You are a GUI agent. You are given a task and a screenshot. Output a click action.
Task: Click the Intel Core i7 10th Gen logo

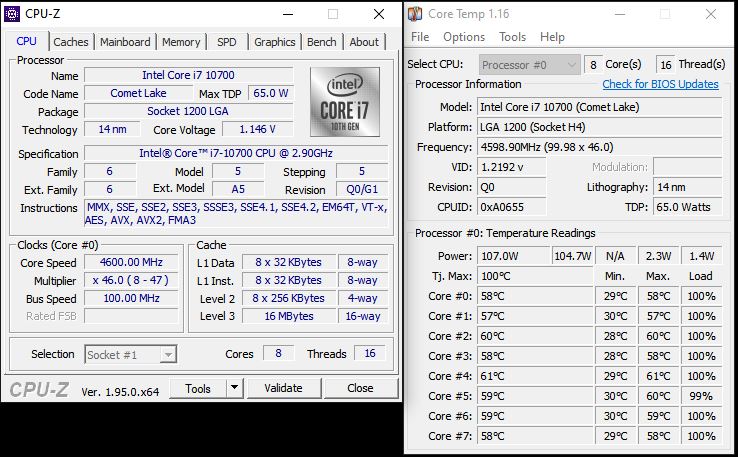(345, 102)
